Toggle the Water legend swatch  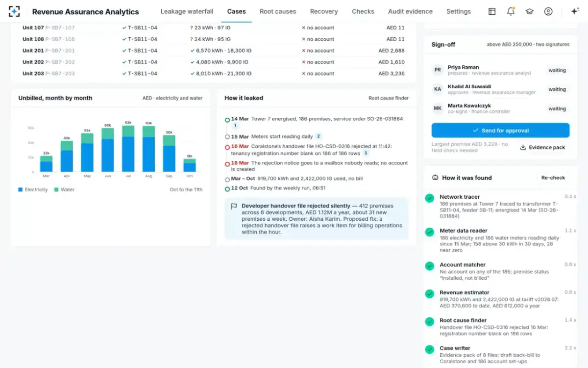tap(56, 189)
